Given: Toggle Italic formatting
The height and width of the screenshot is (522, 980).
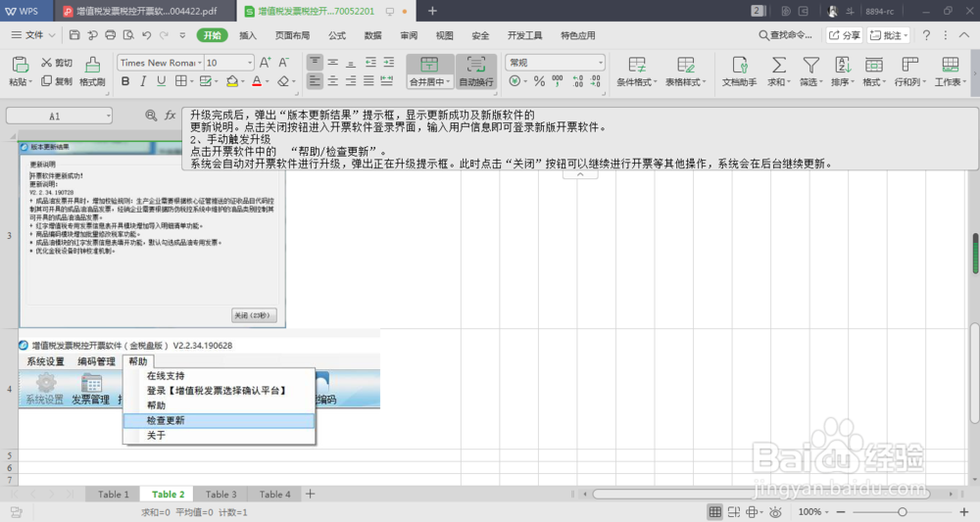Looking at the screenshot, I should (x=143, y=81).
